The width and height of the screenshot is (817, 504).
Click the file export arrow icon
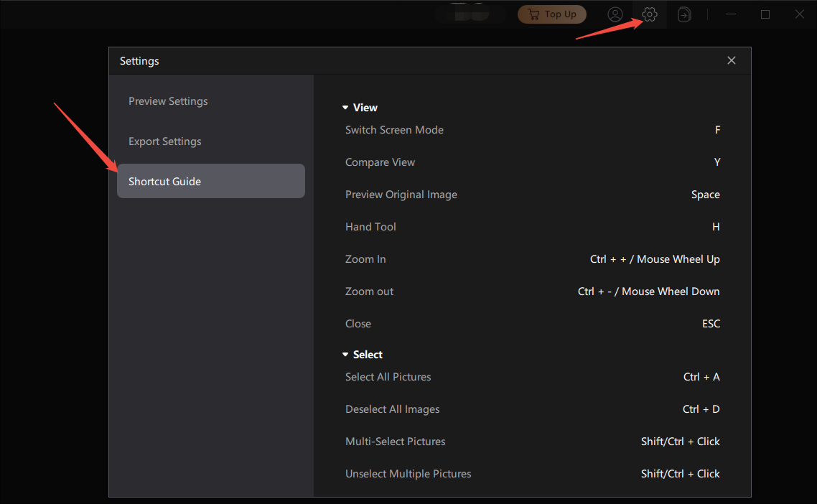tap(684, 14)
